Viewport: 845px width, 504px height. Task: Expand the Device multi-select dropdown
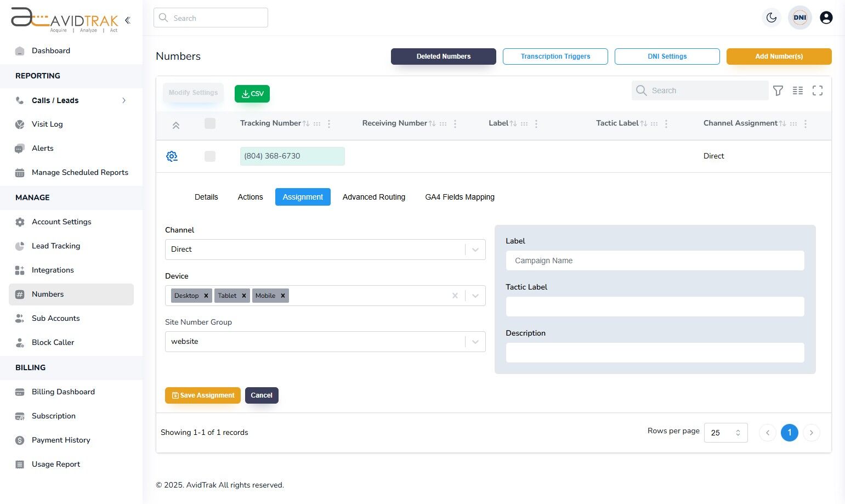coord(475,296)
